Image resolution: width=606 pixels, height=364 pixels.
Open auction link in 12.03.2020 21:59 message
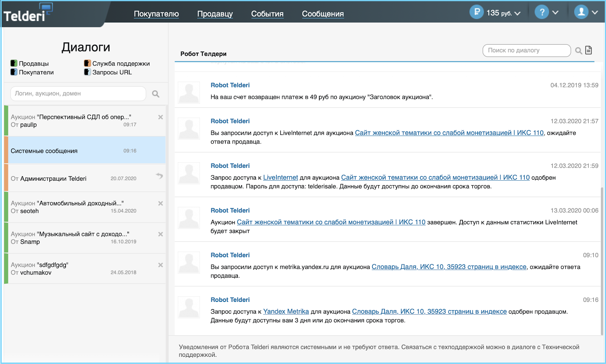(436, 178)
